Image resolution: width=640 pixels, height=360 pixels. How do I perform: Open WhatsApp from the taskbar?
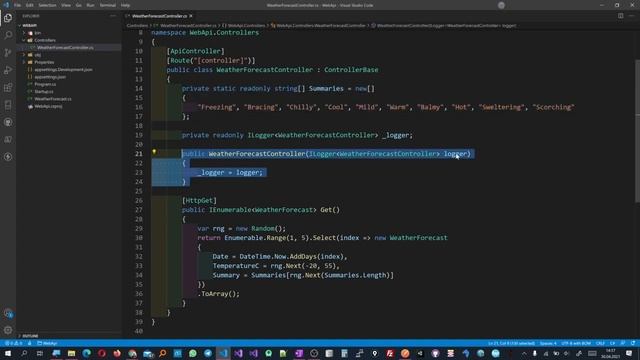click(193, 353)
